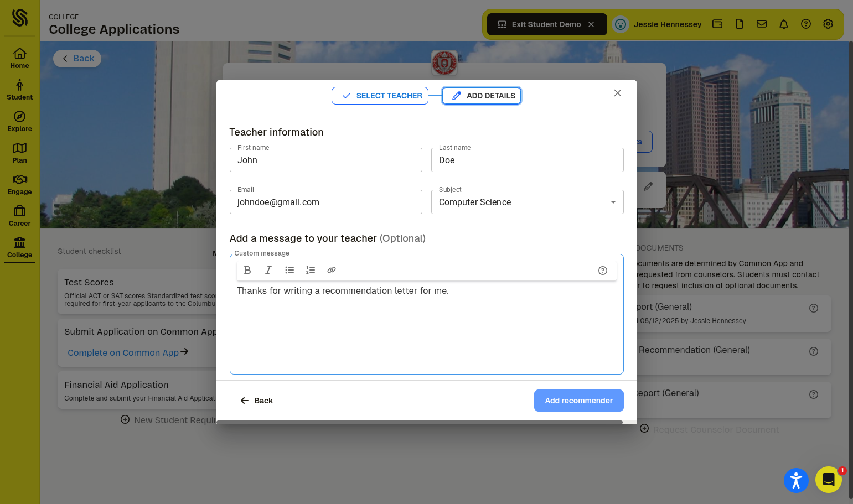Click help icon beside Recommendation (General)
This screenshot has width=853, height=504.
(x=814, y=351)
